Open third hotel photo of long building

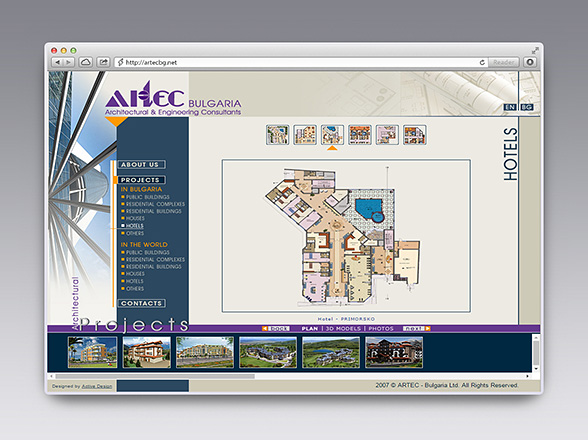tap(205, 352)
